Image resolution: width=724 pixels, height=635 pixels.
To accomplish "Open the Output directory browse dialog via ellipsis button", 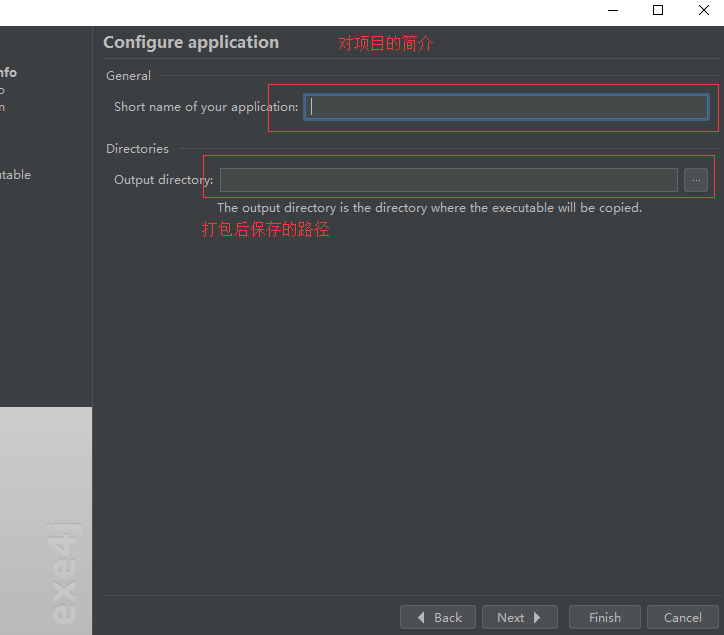I will 696,180.
